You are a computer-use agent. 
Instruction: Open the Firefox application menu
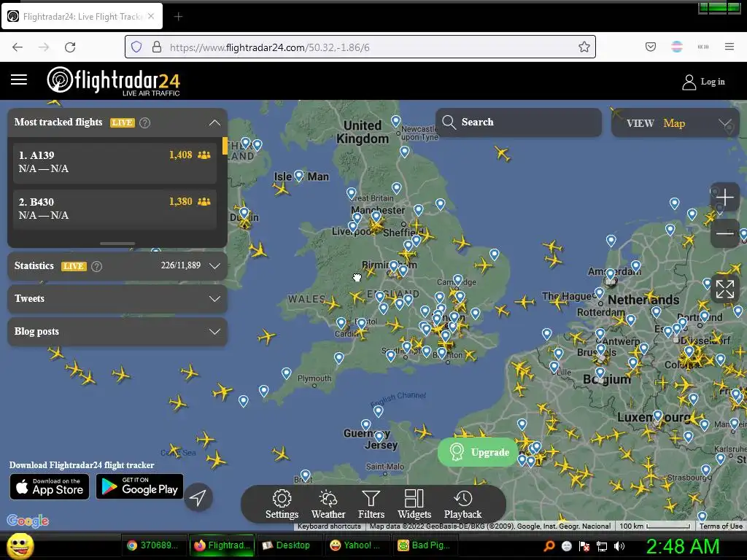click(729, 47)
